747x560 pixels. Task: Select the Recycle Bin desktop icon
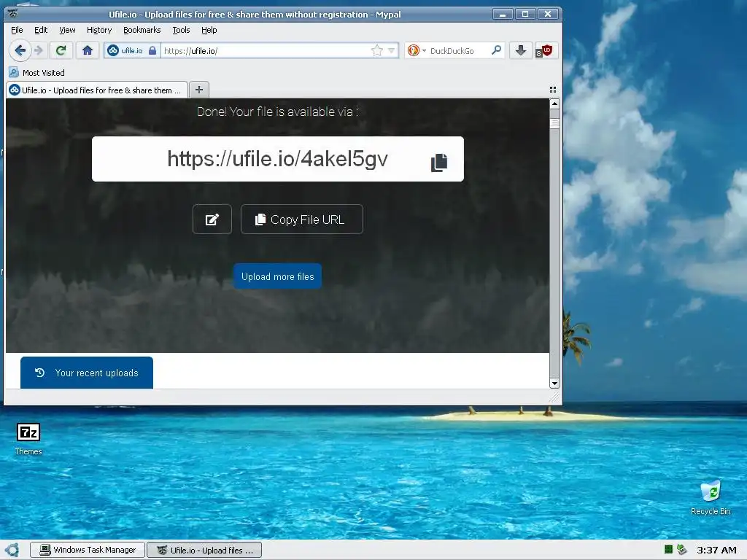[711, 497]
